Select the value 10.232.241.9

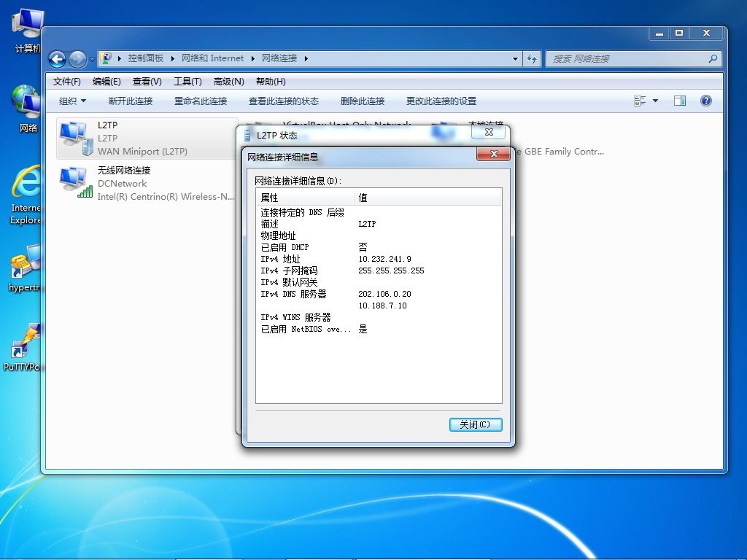[x=384, y=259]
